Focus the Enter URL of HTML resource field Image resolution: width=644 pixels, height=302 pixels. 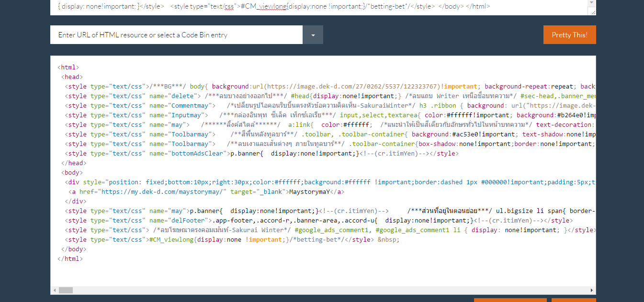point(176,35)
